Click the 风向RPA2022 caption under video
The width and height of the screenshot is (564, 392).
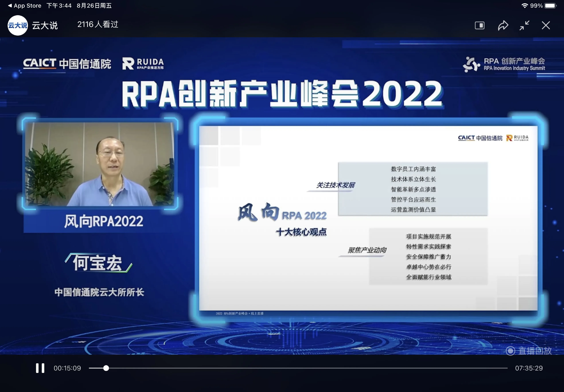[104, 221]
